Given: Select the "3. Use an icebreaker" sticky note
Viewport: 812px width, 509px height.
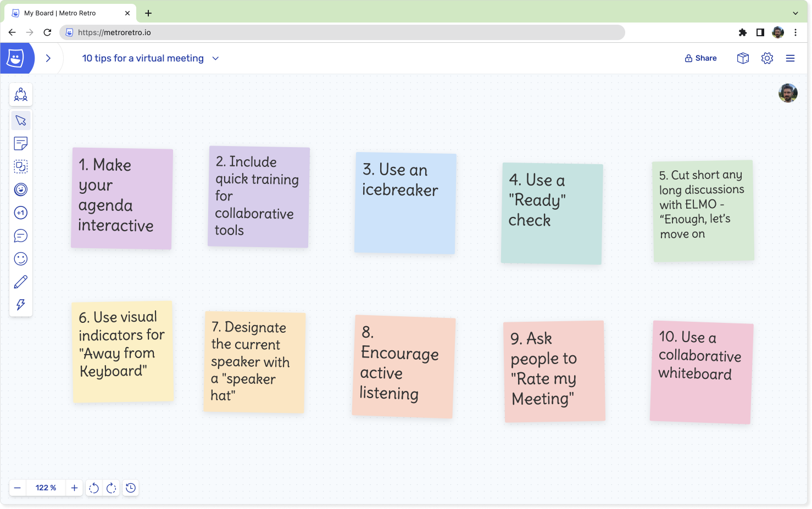Looking at the screenshot, I should (405, 203).
